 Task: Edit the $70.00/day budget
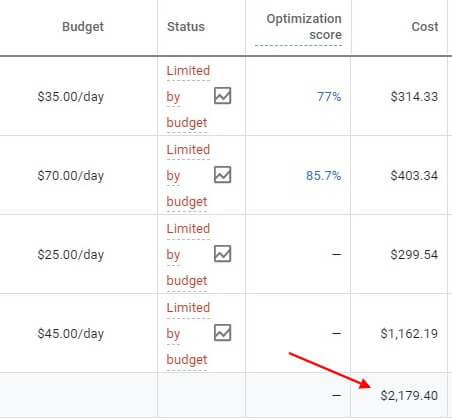click(71, 176)
